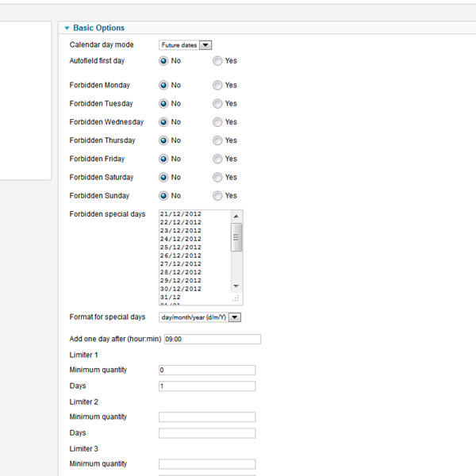Screen dimensions: 476x476
Task: Click scroll down arrow in special days list
Action: 236,286
